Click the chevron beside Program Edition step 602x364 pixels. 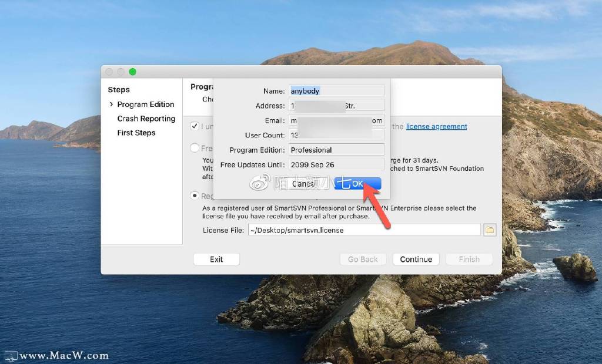[111, 105]
